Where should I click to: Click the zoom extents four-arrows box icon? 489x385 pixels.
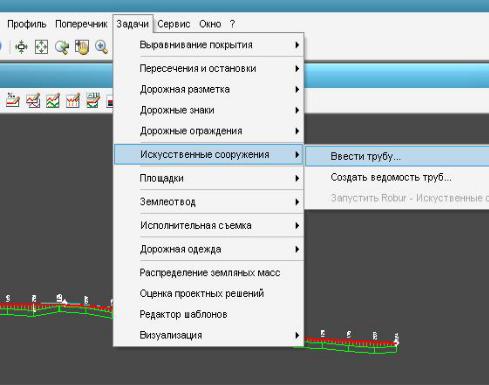tap(41, 47)
